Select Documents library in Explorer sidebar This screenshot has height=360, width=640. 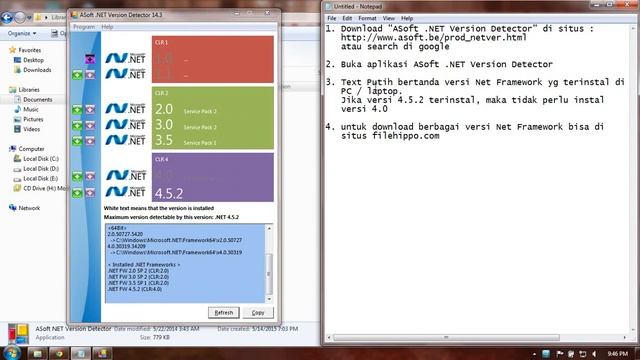point(38,100)
